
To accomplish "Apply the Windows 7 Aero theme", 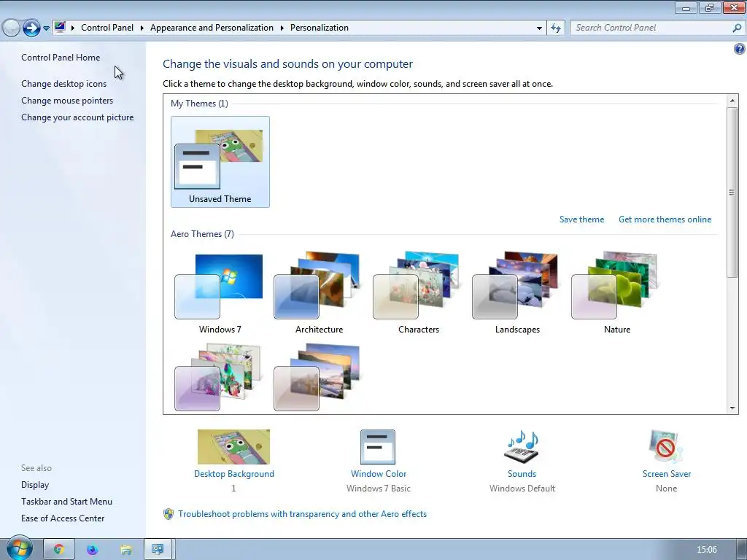I will pos(220,292).
